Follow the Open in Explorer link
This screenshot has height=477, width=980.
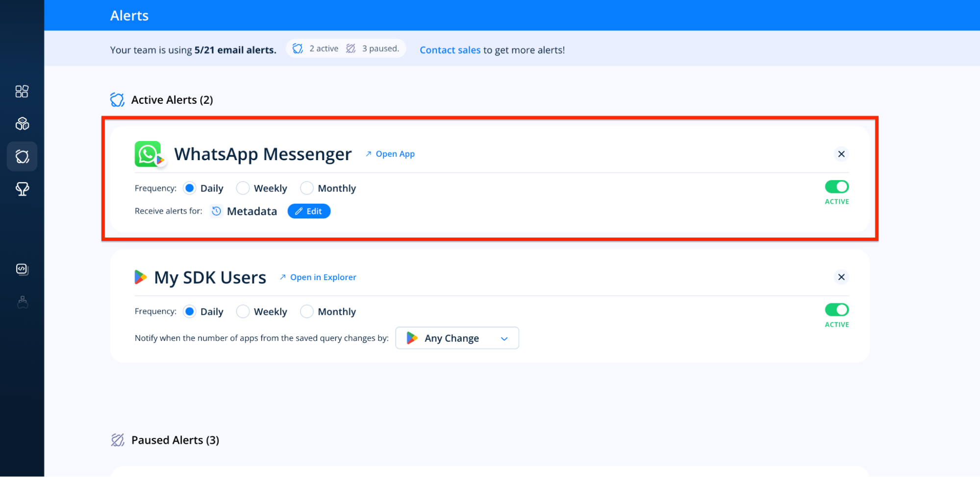click(x=318, y=277)
